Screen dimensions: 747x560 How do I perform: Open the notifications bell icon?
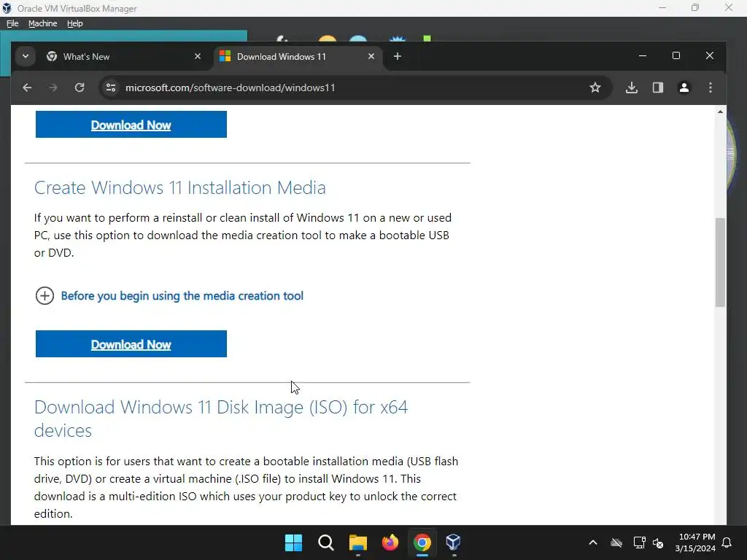click(727, 542)
